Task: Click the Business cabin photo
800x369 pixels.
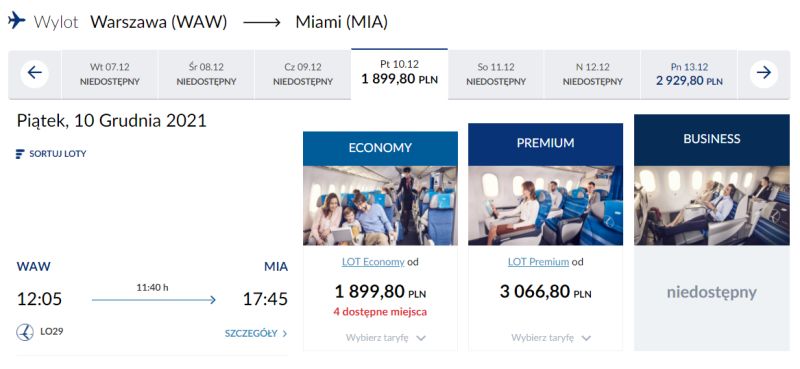Action: [712, 206]
